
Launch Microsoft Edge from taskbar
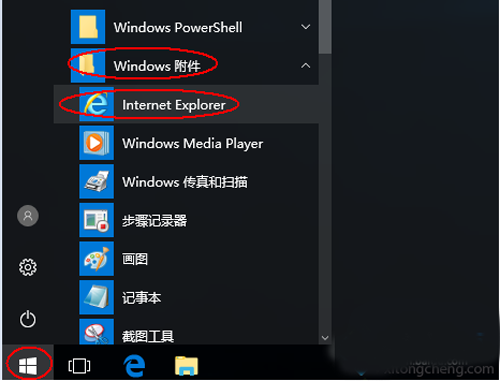click(134, 365)
